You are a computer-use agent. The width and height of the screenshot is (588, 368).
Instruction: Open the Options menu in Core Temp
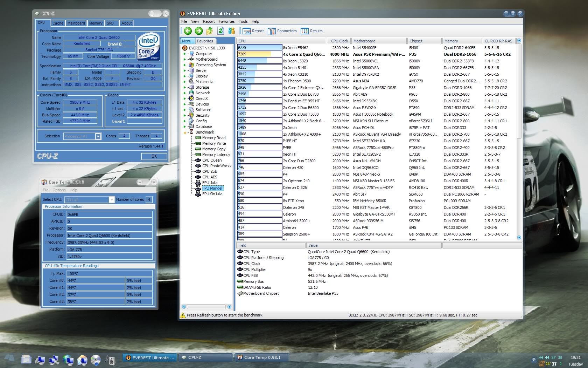click(x=59, y=190)
